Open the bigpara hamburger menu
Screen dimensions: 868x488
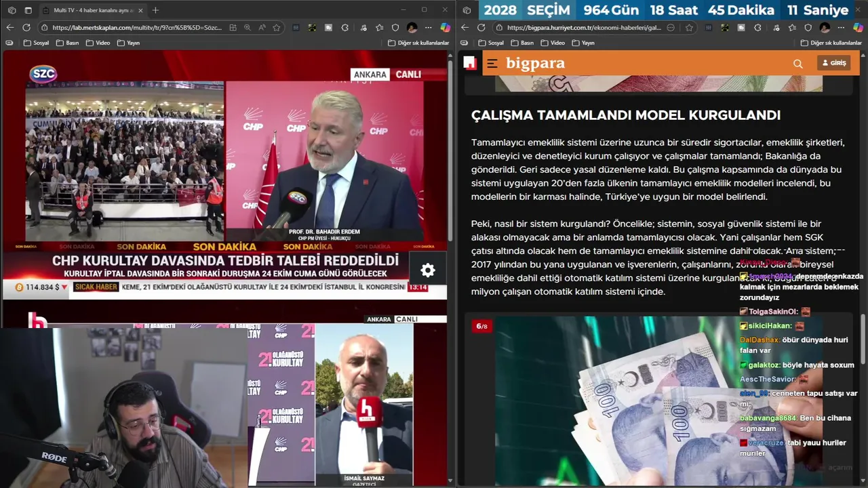(x=492, y=64)
